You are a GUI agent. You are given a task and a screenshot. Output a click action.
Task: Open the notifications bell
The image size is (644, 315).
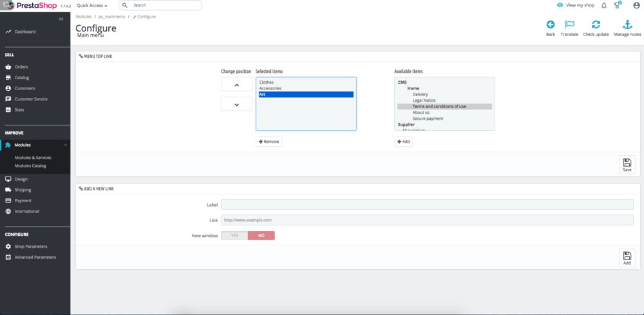(604, 6)
